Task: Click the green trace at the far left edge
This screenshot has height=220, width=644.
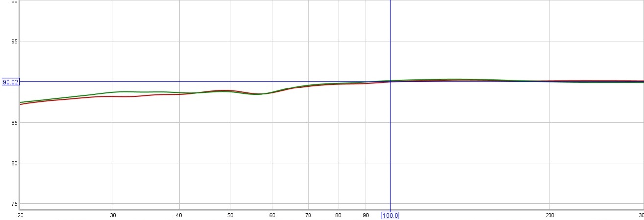Action: [x=22, y=102]
